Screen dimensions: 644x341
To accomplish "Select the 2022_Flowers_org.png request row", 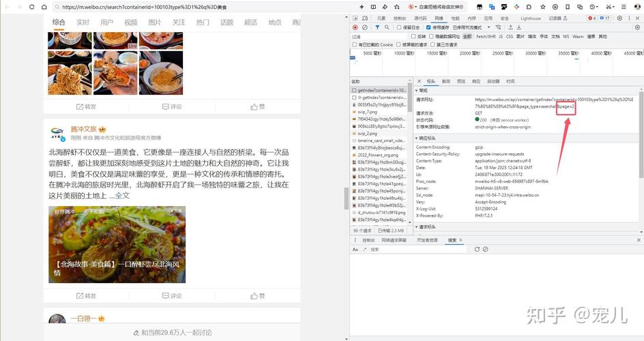I will [x=380, y=155].
